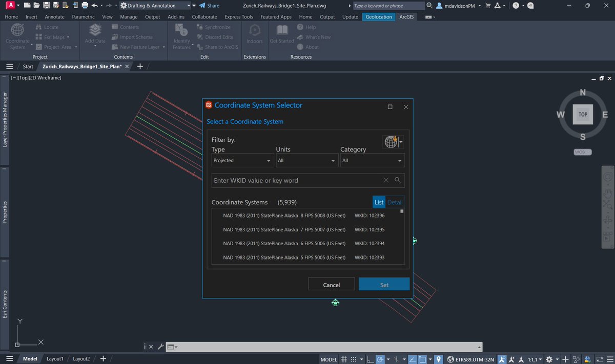Click the magnifier search icon in dialog
This screenshot has height=364, width=615.
coord(397,180)
